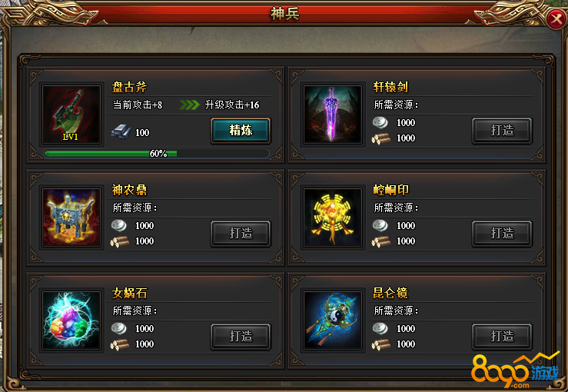Select the 崆峒印 golden seal icon
Screen dimensions: 568x392
[x=333, y=218]
